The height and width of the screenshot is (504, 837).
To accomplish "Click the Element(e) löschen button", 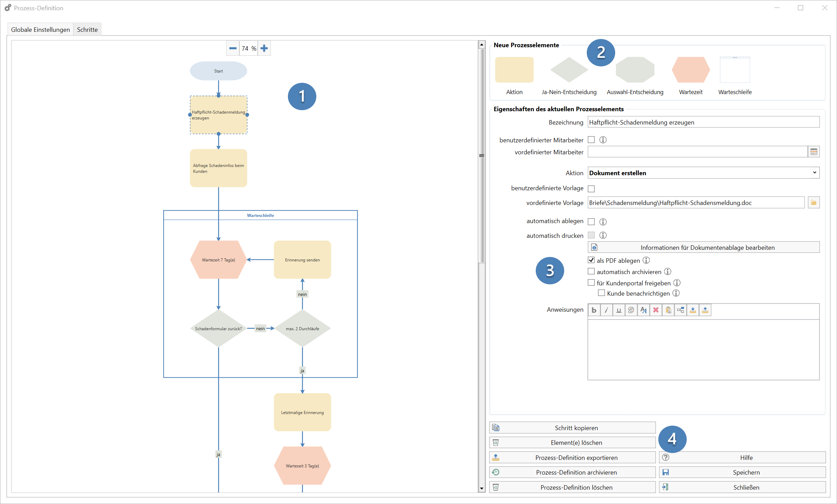I will click(x=572, y=442).
